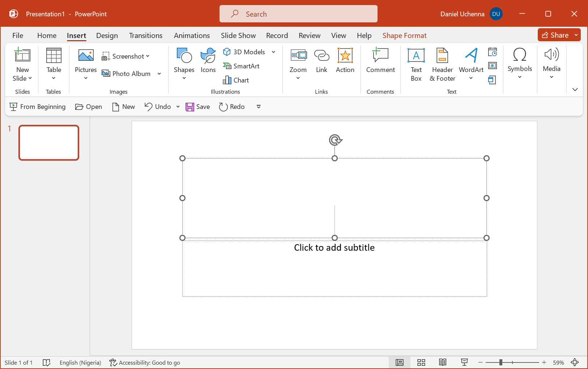The image size is (588, 369).
Task: Click the Action button icon
Action: click(345, 56)
